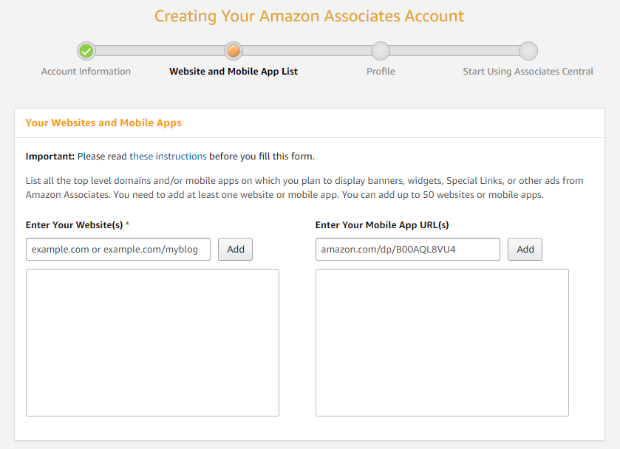Click the Enter Your Website(s) label
620x449 pixels.
click(74, 225)
